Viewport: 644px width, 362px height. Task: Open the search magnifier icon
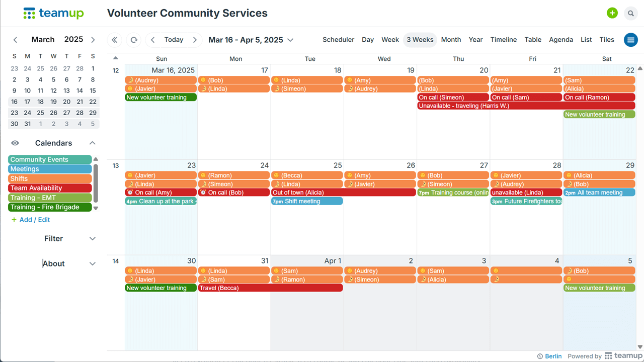pos(630,14)
